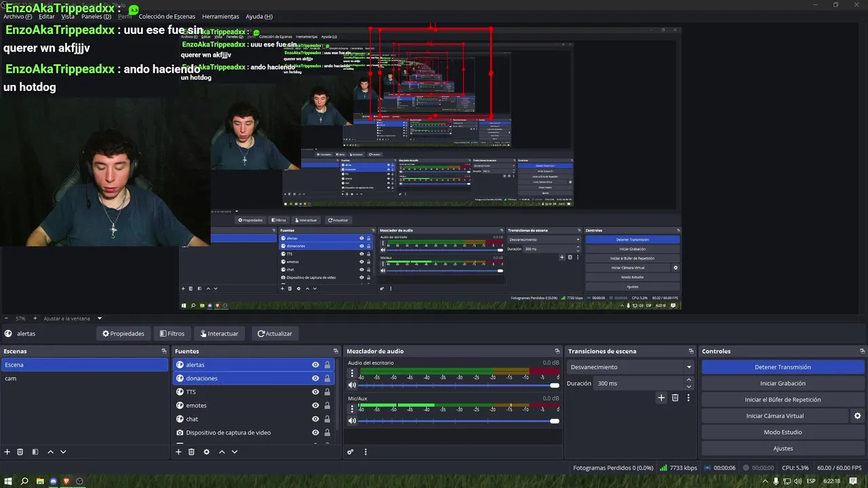The height and width of the screenshot is (488, 868).
Task: Zoom in preview with plus icon
Action: (x=35, y=319)
